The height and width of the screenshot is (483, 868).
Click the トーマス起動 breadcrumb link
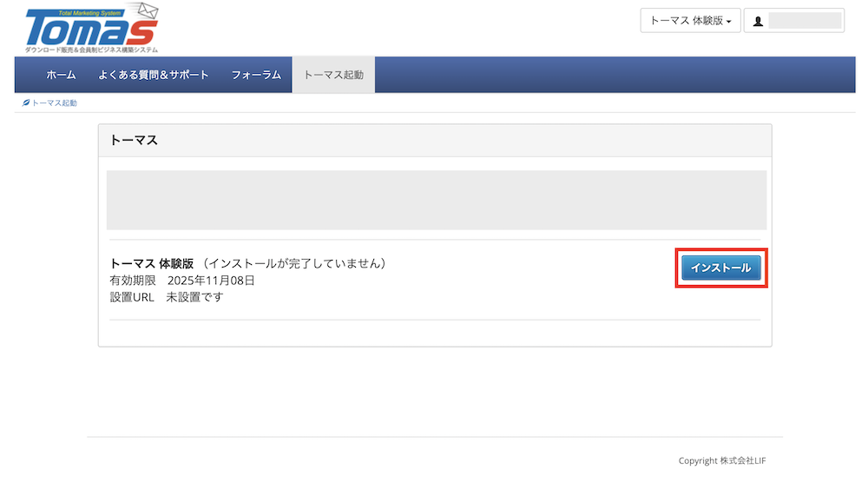pos(54,103)
